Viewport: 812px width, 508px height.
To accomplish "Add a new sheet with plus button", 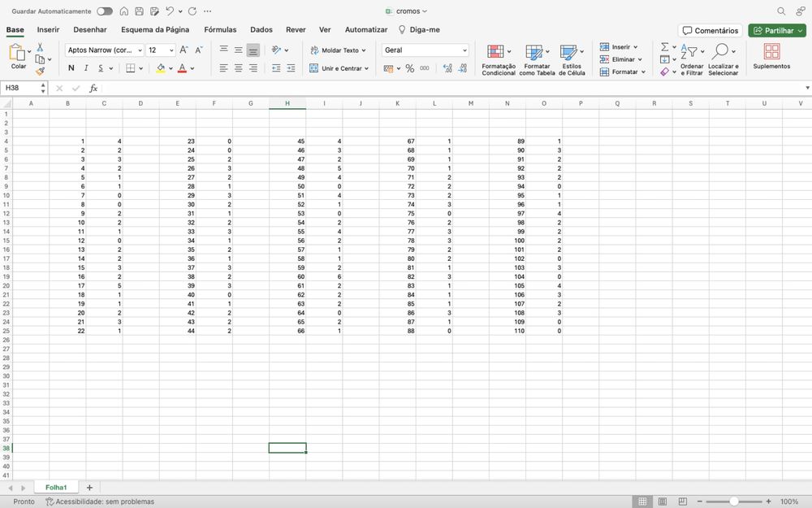I will tap(89, 487).
